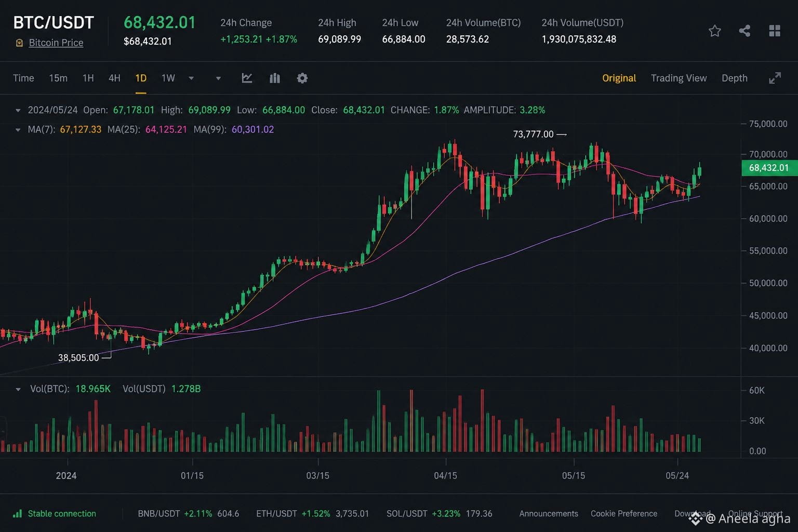Click the BTC/USDT pair title
Viewport: 798px width, 532px height.
click(x=54, y=23)
